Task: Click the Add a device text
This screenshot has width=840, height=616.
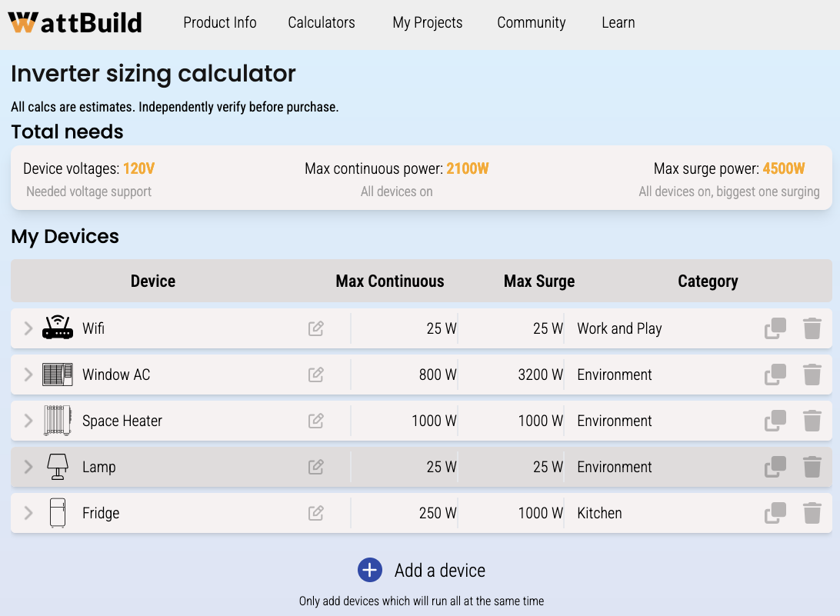Action: tap(439, 571)
